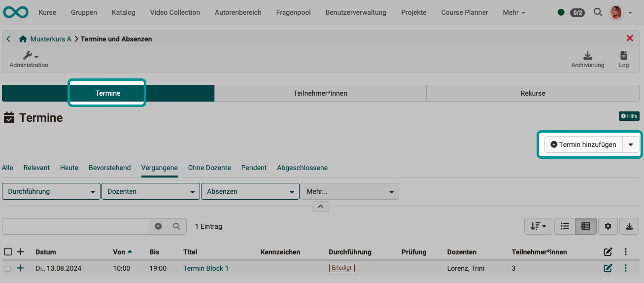The height and width of the screenshot is (283, 644).
Task: Switch to the Rekurse tab
Action: pyautogui.click(x=533, y=93)
